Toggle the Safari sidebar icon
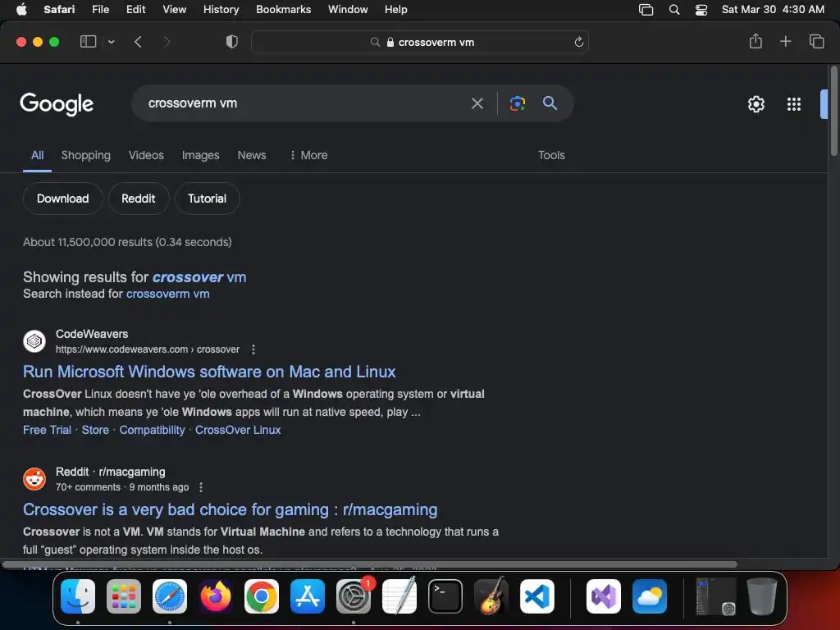Viewport: 840px width, 630px height. point(88,42)
